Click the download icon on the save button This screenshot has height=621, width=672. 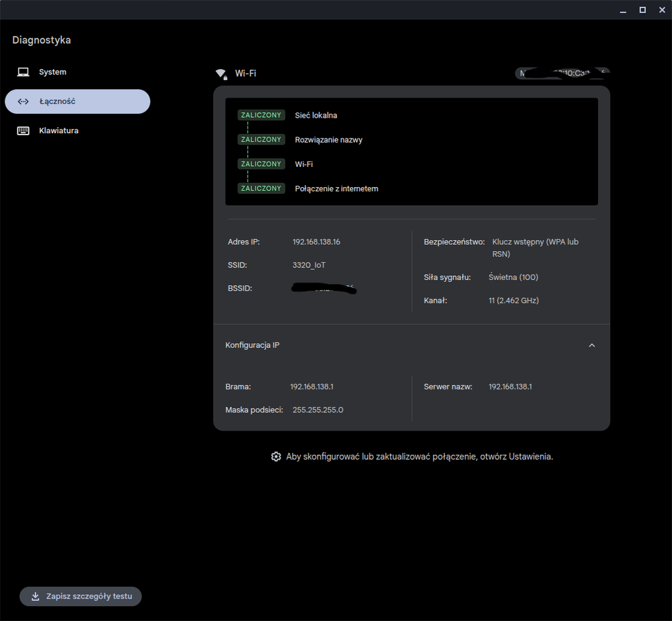[35, 596]
